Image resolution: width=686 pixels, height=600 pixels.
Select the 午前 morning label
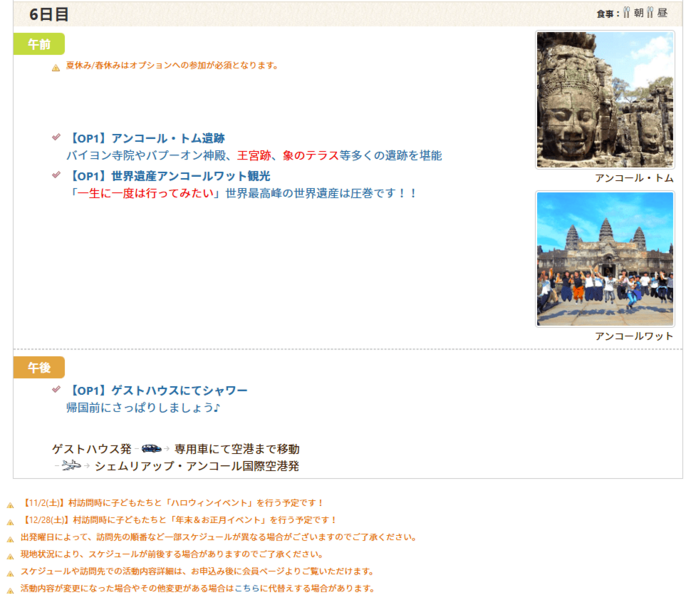pos(39,44)
